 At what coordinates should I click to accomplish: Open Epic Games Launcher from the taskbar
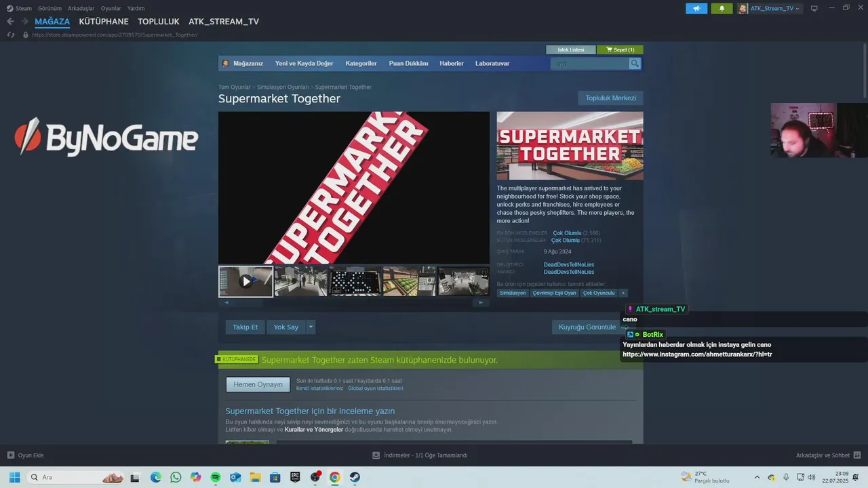[295, 477]
